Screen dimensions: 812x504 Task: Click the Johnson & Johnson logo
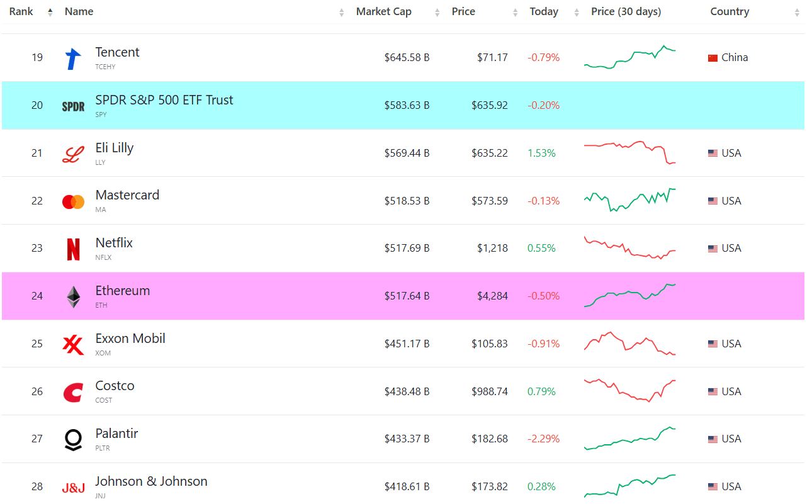click(73, 487)
